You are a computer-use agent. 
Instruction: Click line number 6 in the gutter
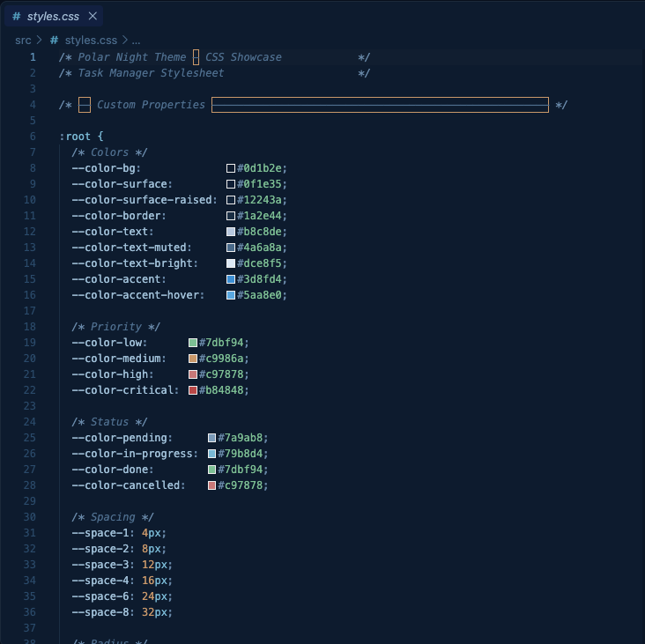33,137
